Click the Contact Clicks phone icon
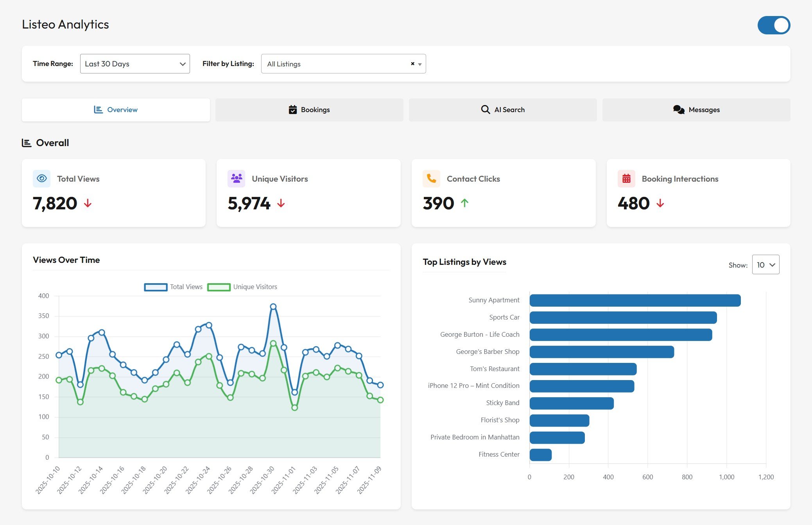The image size is (812, 525). [x=431, y=179]
